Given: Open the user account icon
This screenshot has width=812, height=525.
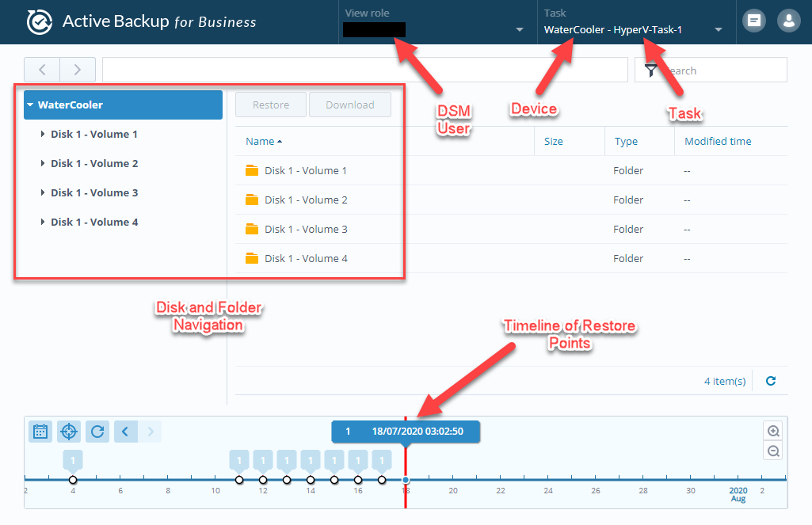Looking at the screenshot, I should [x=789, y=21].
